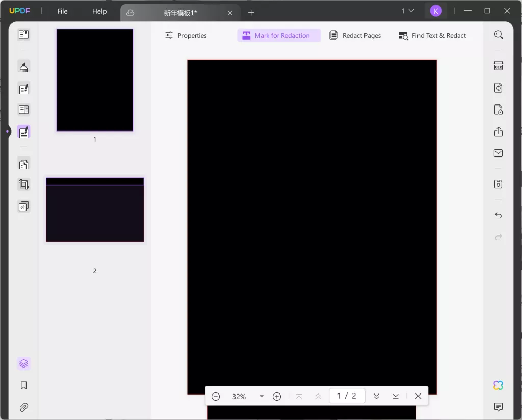522x420 pixels.
Task: Open Protect PDF with password
Action: click(499, 110)
